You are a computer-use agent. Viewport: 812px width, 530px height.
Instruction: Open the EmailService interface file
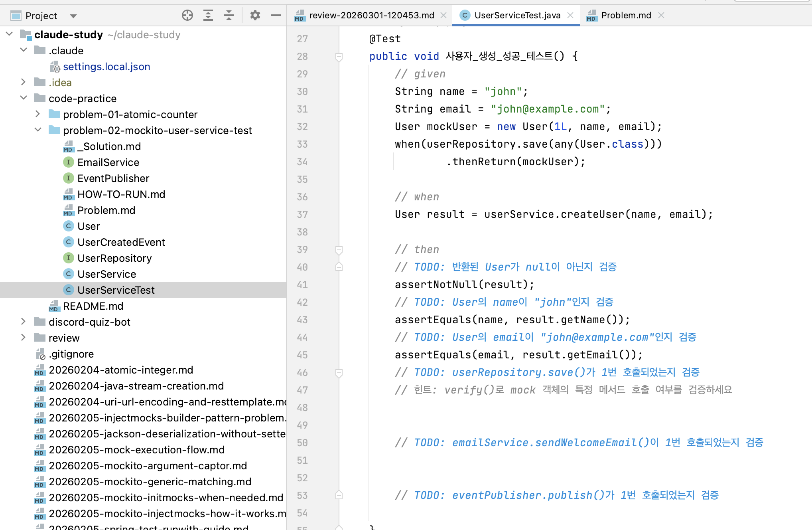[x=108, y=162]
